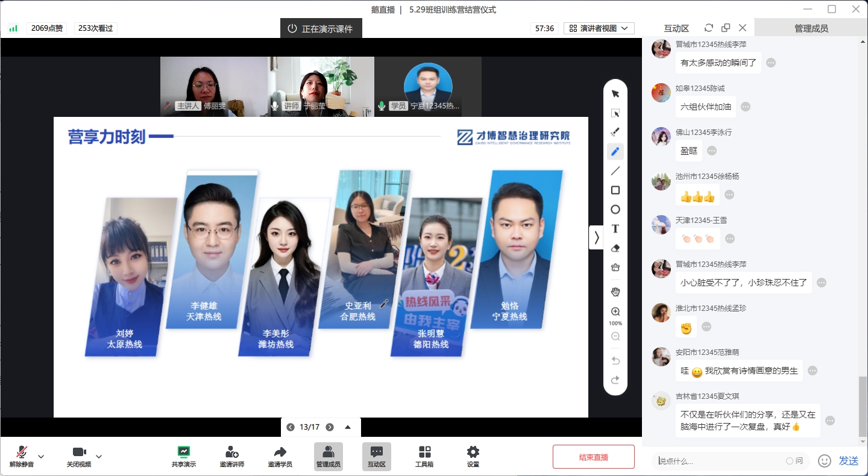Activate the text annotation tool
The image size is (868, 476).
(615, 229)
